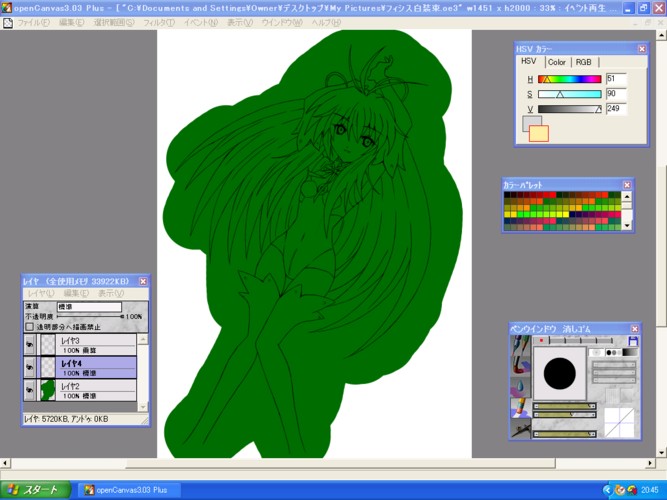Screen dimensions: 667x500
Task: Open the 演算 blend mode dropdown
Action: pyautogui.click(x=89, y=307)
